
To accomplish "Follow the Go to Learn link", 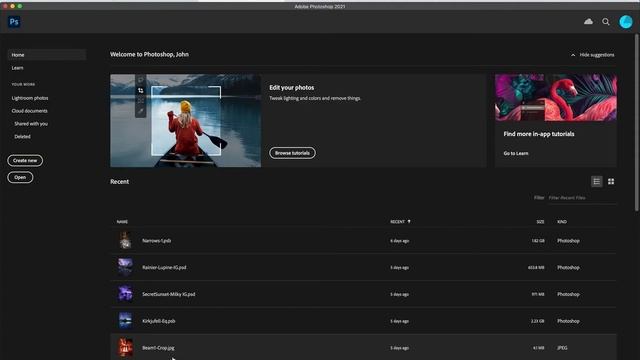I will (516, 153).
